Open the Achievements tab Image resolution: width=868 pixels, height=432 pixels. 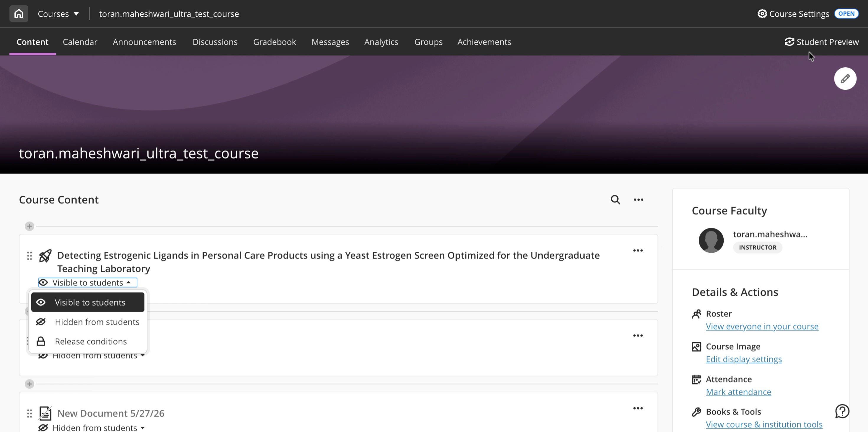[x=484, y=42]
